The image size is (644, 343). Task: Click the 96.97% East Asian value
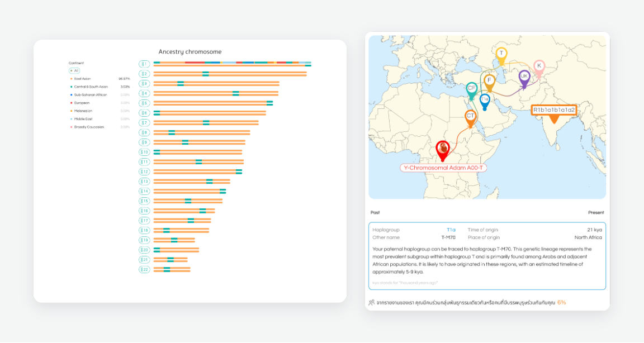[x=124, y=79]
